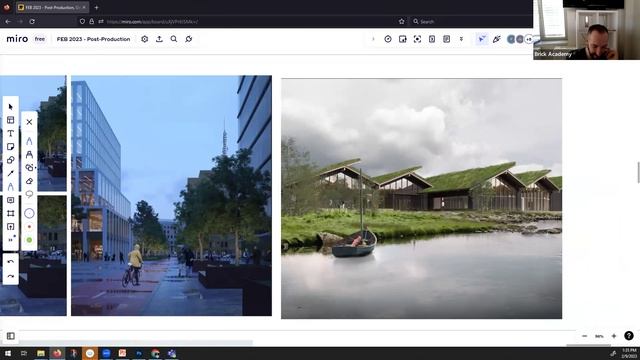Open the Upload tool
The width and height of the screenshot is (640, 360).
point(11,227)
